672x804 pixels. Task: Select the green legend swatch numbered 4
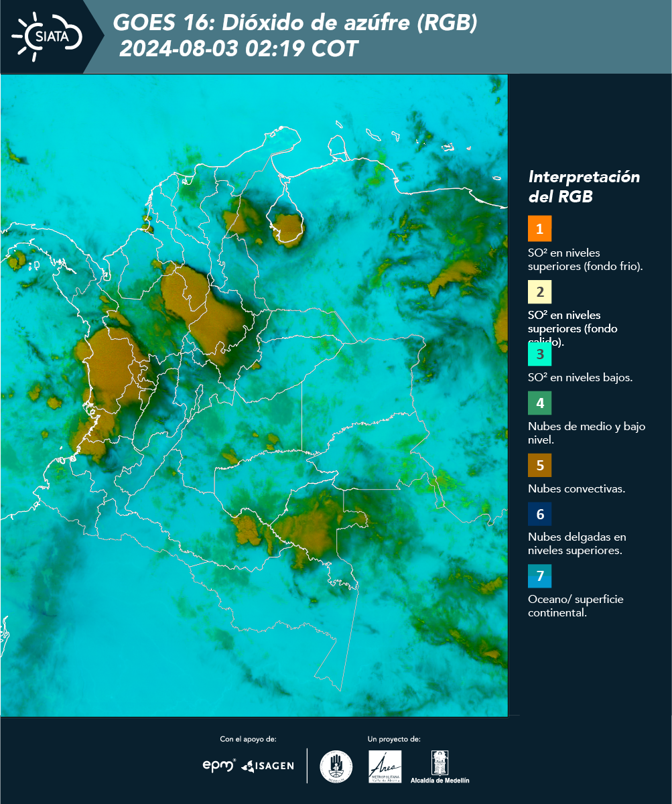coord(539,402)
